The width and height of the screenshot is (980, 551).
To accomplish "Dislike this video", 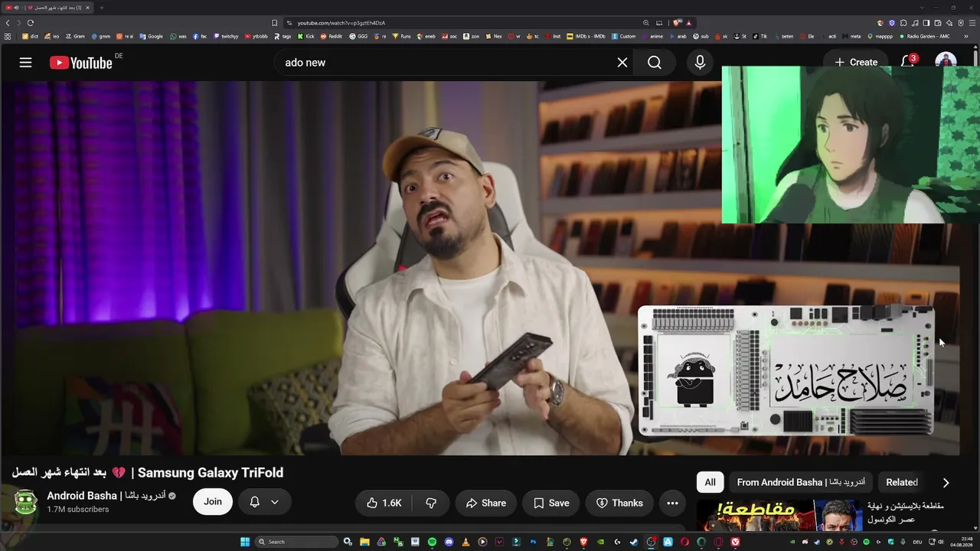I will coord(431,503).
